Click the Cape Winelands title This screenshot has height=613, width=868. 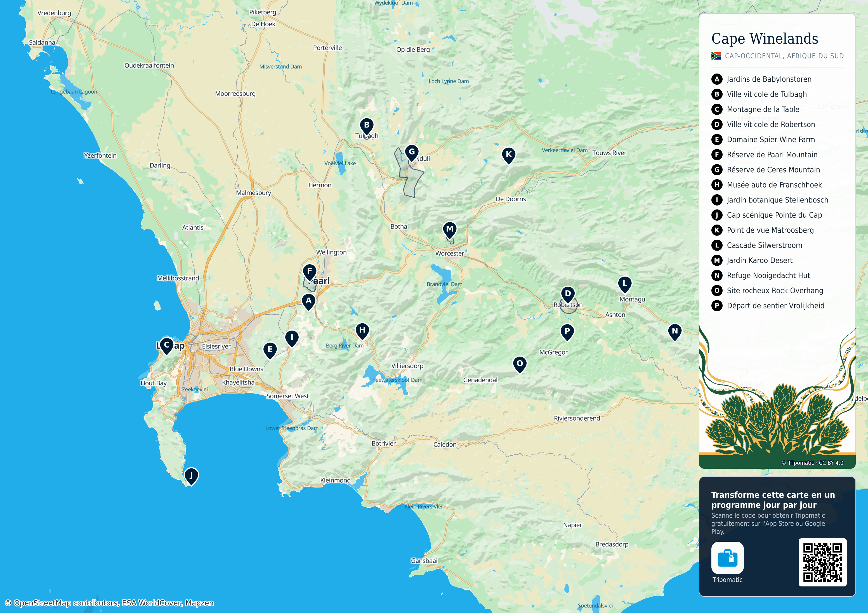765,39
